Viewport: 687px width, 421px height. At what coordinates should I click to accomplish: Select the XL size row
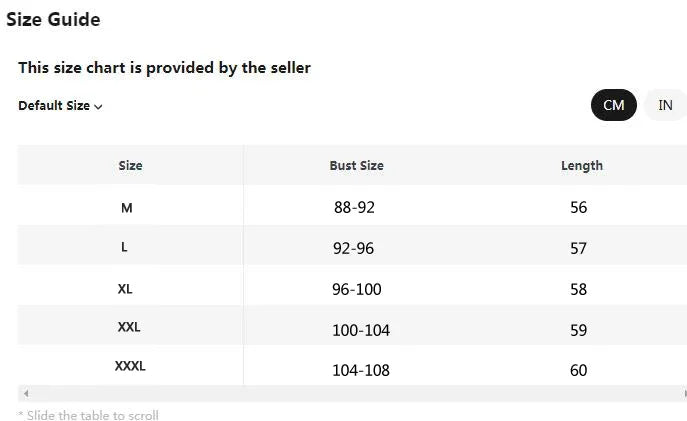pyautogui.click(x=352, y=288)
